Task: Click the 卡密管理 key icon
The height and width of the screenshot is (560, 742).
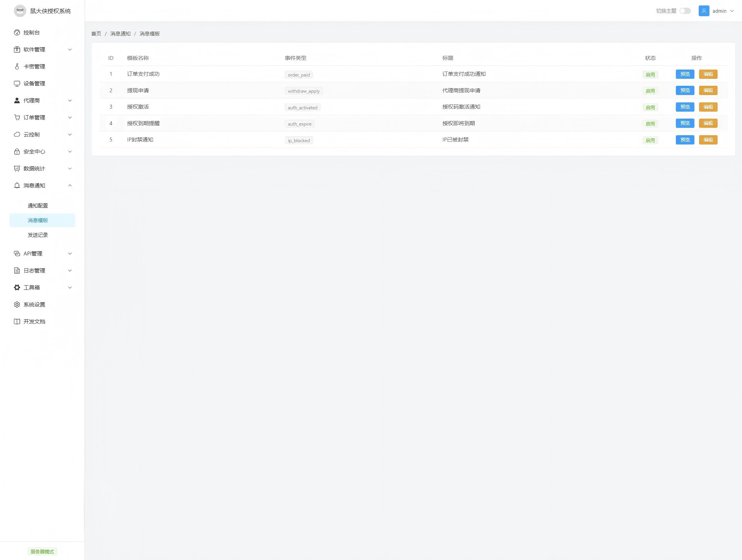Action: pos(17,66)
